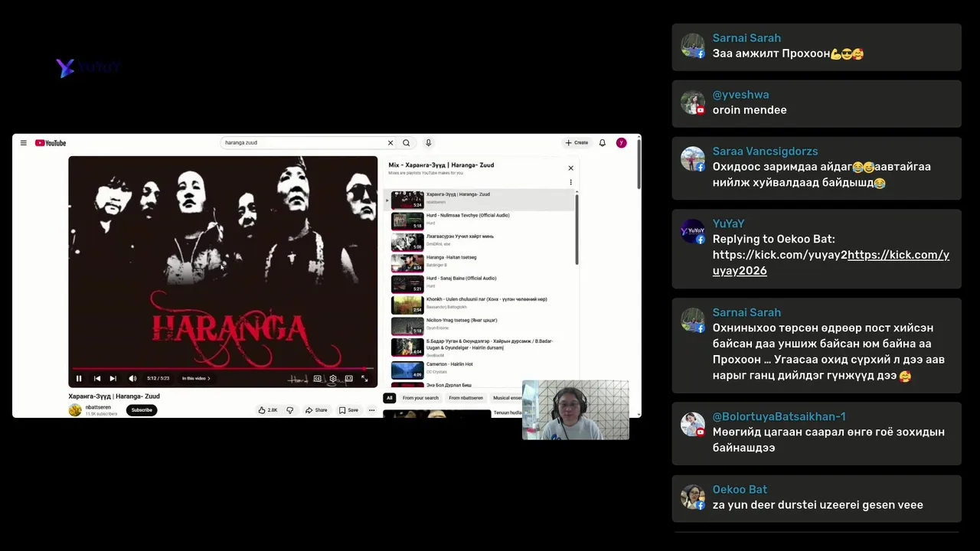Open the Лхагвасүрэн Учгил хайрт минь thumbnail
Screen dimensions: 980x551
(x=407, y=243)
